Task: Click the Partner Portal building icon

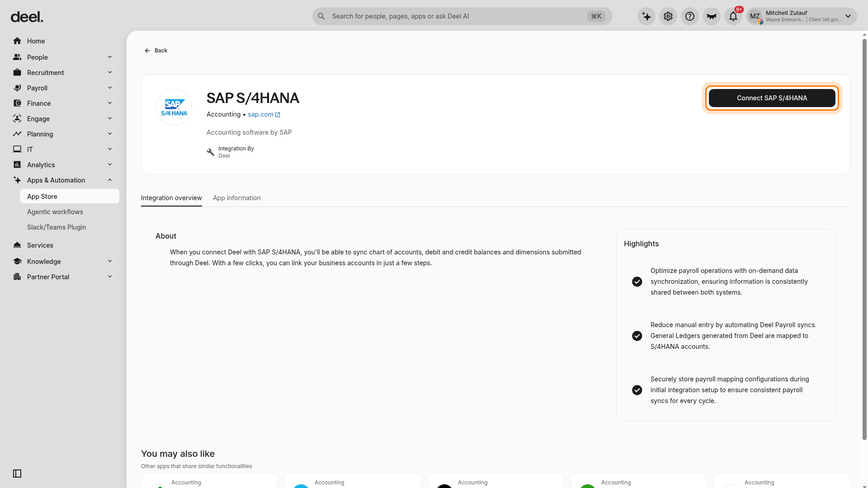Action: pyautogui.click(x=17, y=277)
